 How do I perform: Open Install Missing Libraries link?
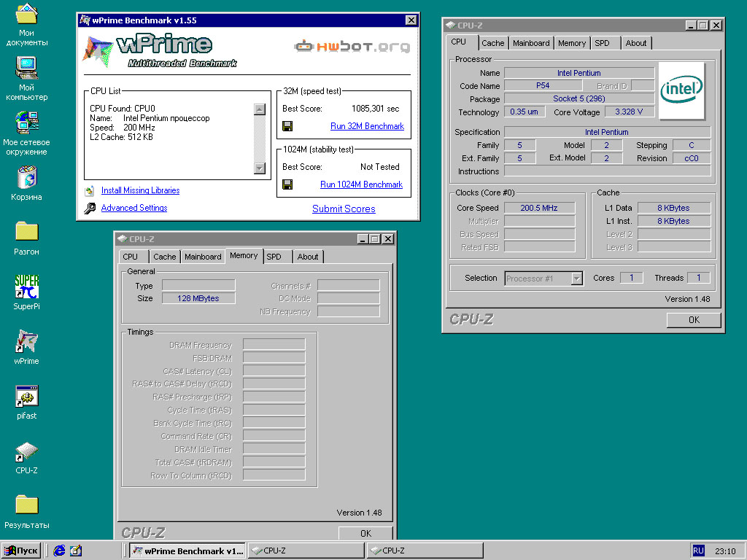click(x=141, y=190)
